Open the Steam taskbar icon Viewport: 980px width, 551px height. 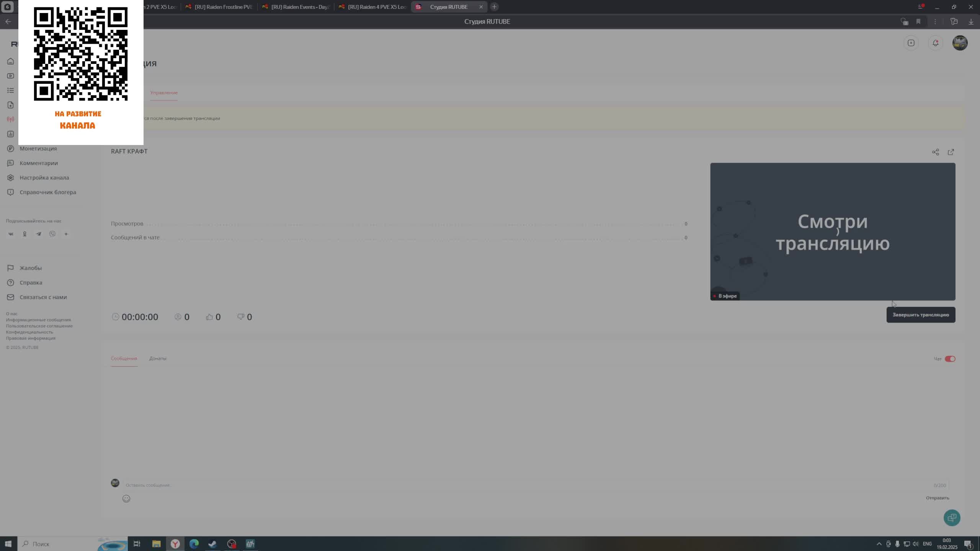213,544
